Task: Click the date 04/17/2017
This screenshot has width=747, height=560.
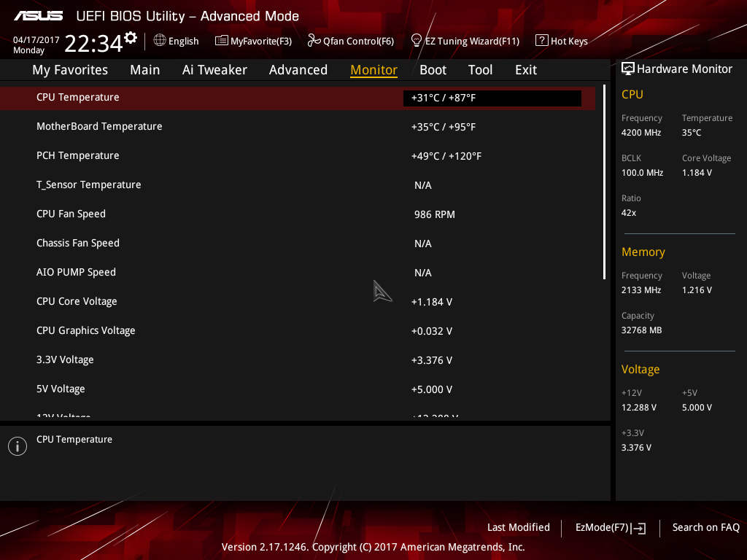Action: point(36,39)
